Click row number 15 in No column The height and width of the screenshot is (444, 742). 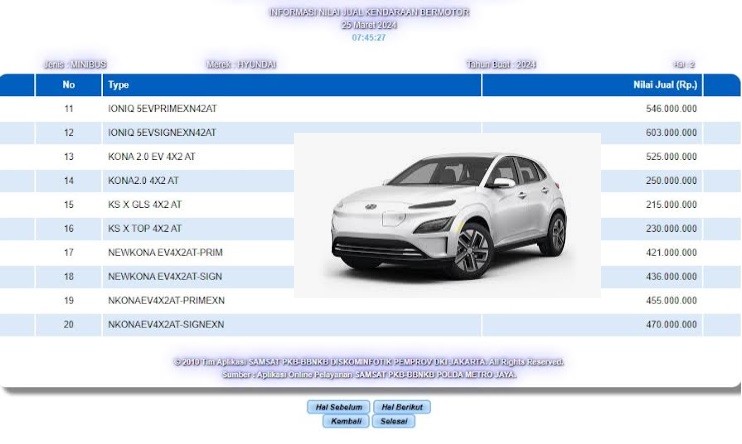[69, 205]
